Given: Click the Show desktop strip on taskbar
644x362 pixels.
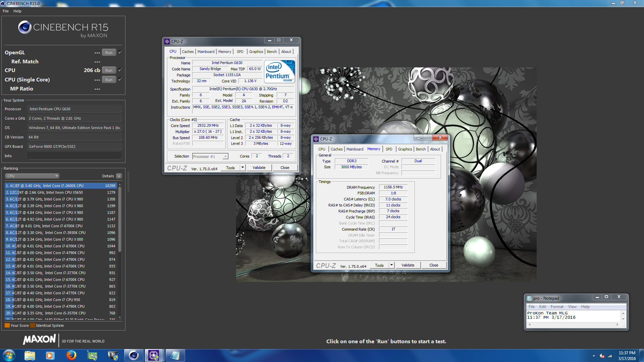Looking at the screenshot, I should click(641, 355).
